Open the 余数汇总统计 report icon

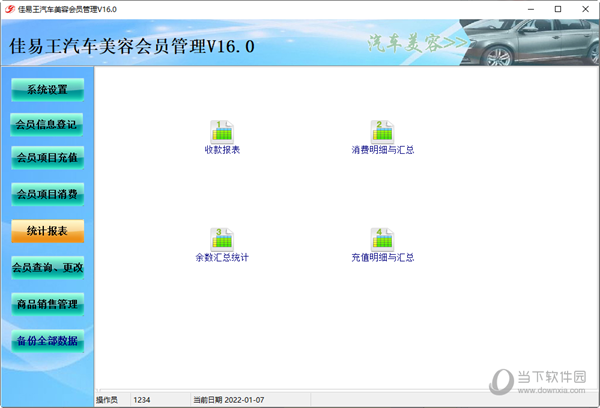222,239
